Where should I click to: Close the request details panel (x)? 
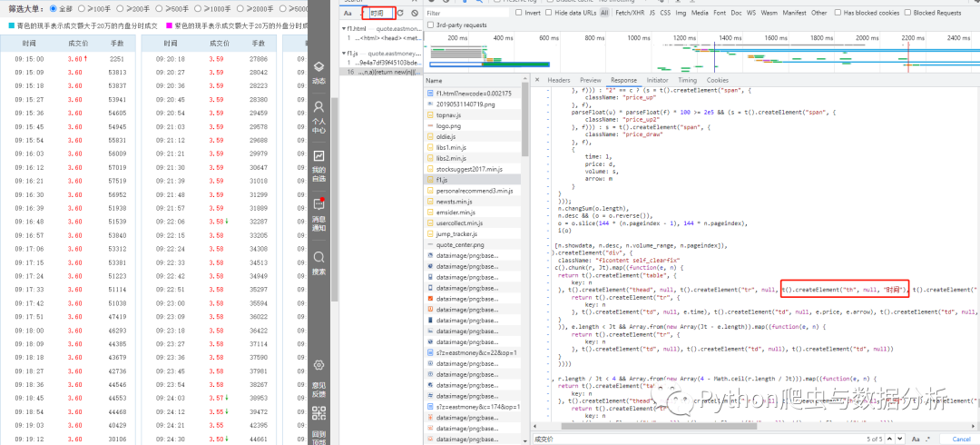point(535,80)
